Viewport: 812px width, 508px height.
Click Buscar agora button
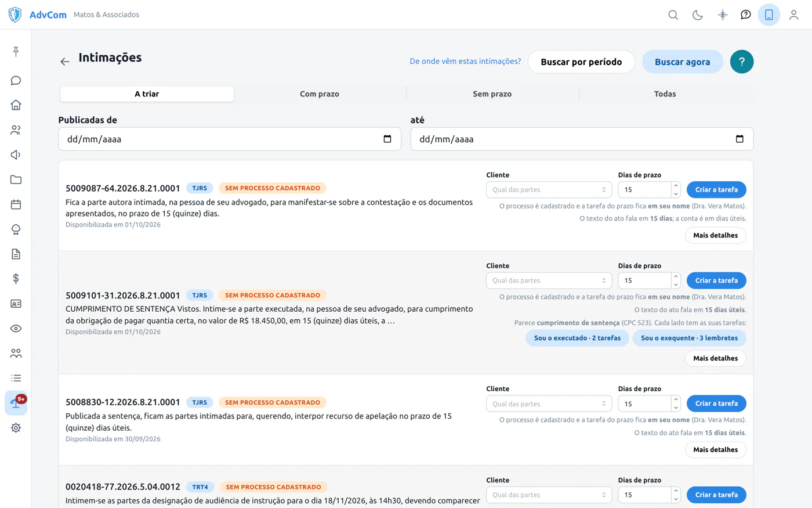tap(682, 62)
